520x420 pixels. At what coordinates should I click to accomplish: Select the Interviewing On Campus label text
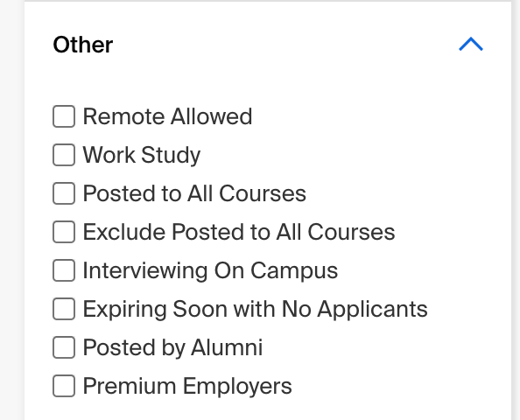click(x=210, y=271)
